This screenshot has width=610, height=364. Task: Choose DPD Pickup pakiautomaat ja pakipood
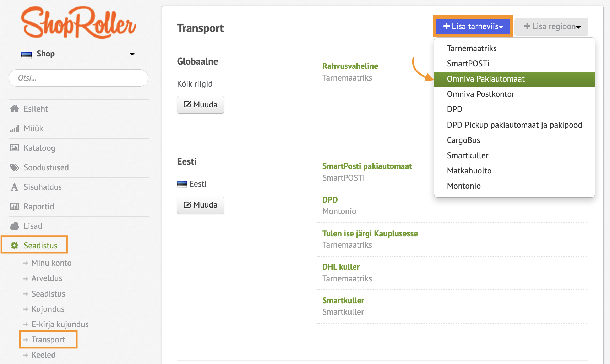pyautogui.click(x=514, y=125)
